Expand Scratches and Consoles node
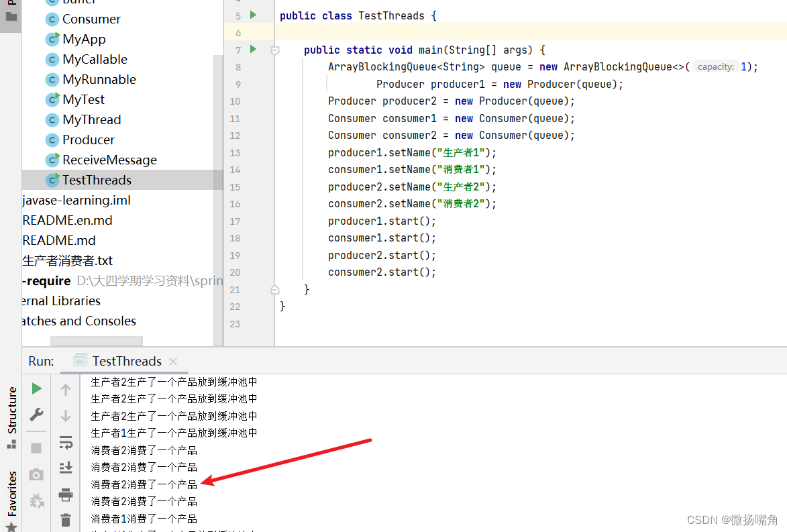 pyautogui.click(x=78, y=321)
